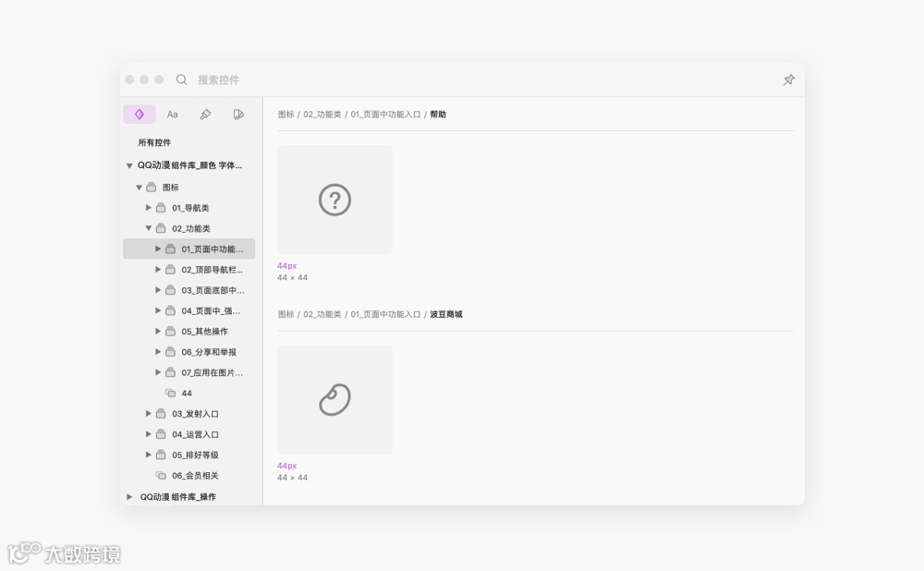
Task: Click the stacked-layers icon beside 06_会员相关
Action: point(161,476)
